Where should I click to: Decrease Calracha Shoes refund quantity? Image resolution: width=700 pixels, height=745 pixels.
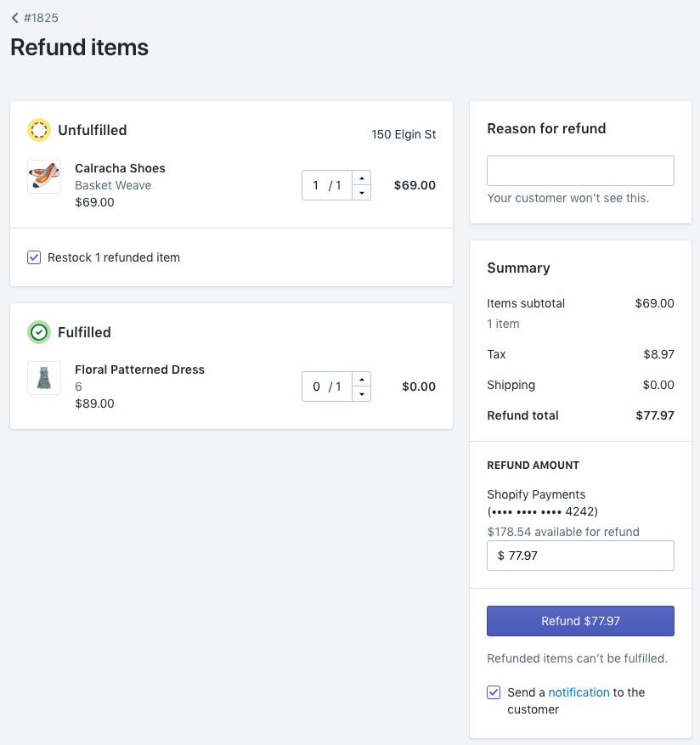(x=361, y=193)
